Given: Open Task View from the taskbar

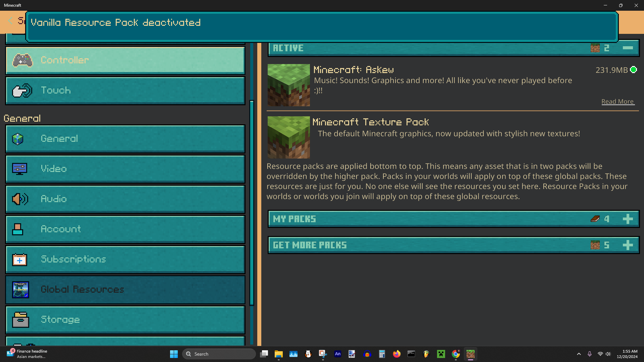Looking at the screenshot, I should point(264,354).
